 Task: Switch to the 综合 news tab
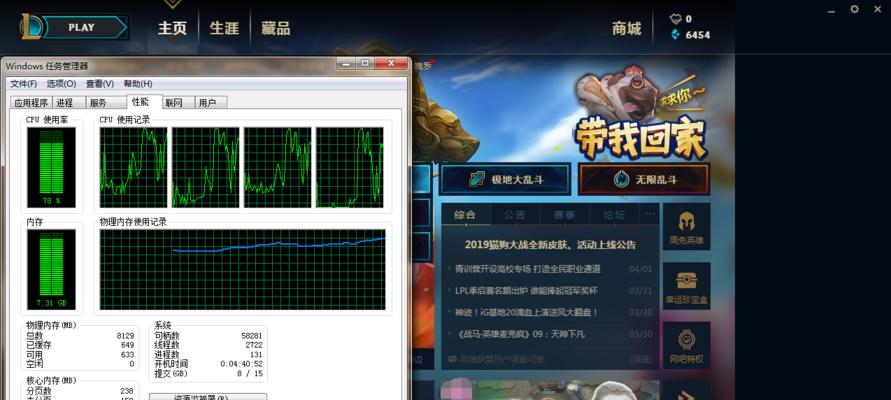(x=464, y=215)
